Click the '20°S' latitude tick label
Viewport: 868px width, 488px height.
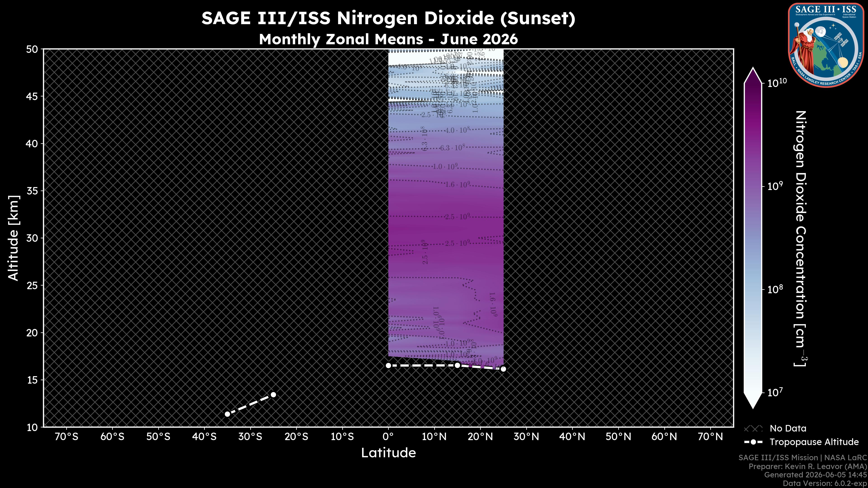[296, 437]
